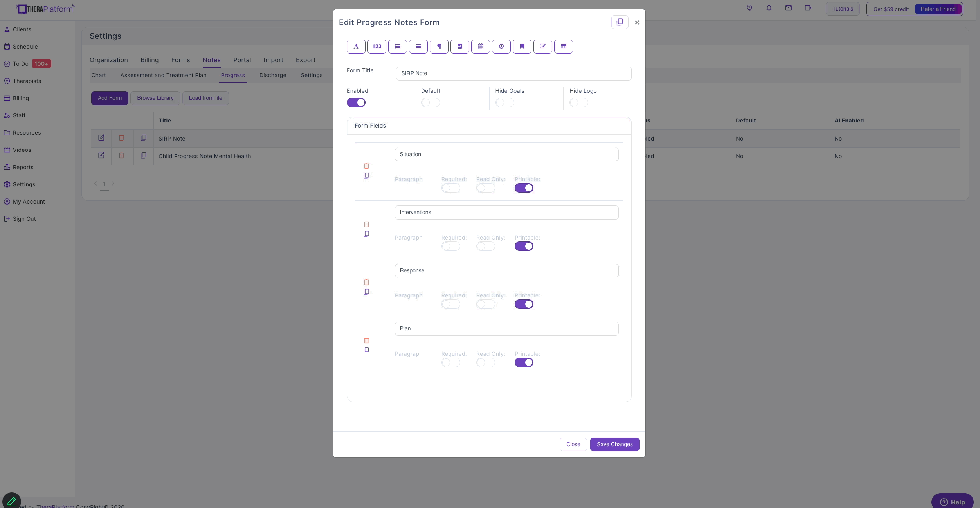Click the Refer a Friend button
Image resolution: width=980 pixels, height=508 pixels.
938,9
